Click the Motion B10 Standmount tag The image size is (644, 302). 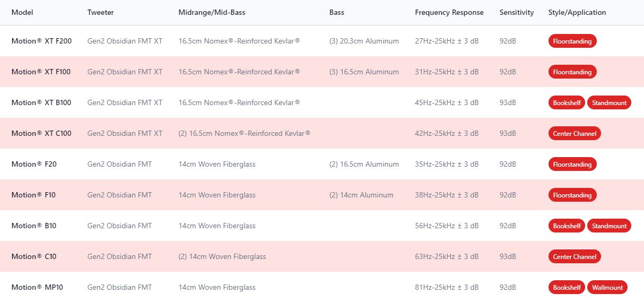coord(609,226)
